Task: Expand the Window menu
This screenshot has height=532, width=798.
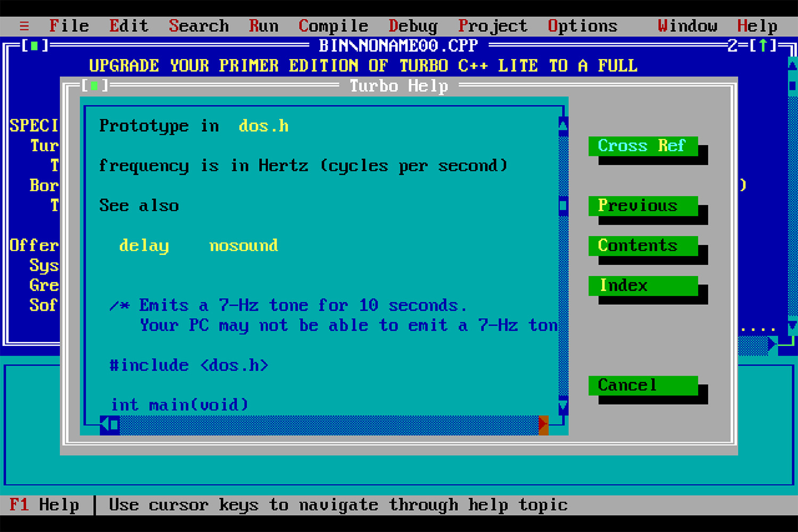Action: [x=687, y=26]
